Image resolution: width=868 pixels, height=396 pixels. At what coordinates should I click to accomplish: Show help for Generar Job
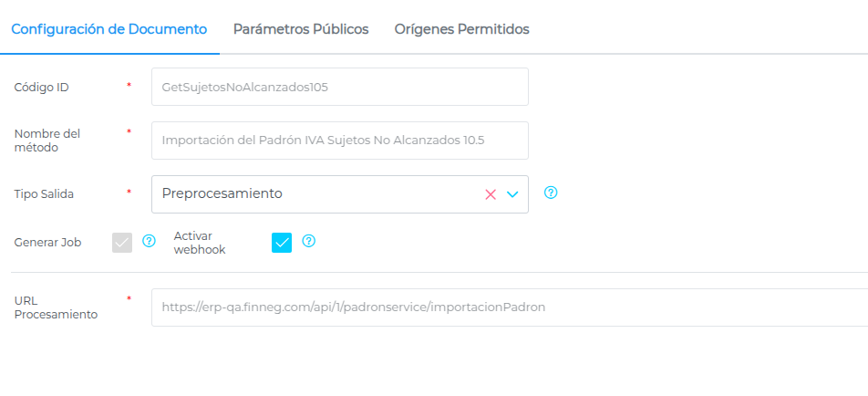[150, 241]
